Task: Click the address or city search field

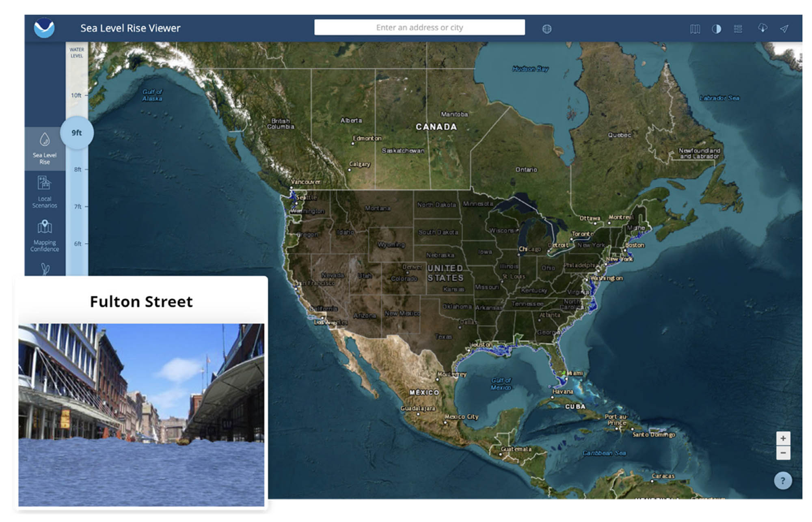Action: tap(419, 27)
